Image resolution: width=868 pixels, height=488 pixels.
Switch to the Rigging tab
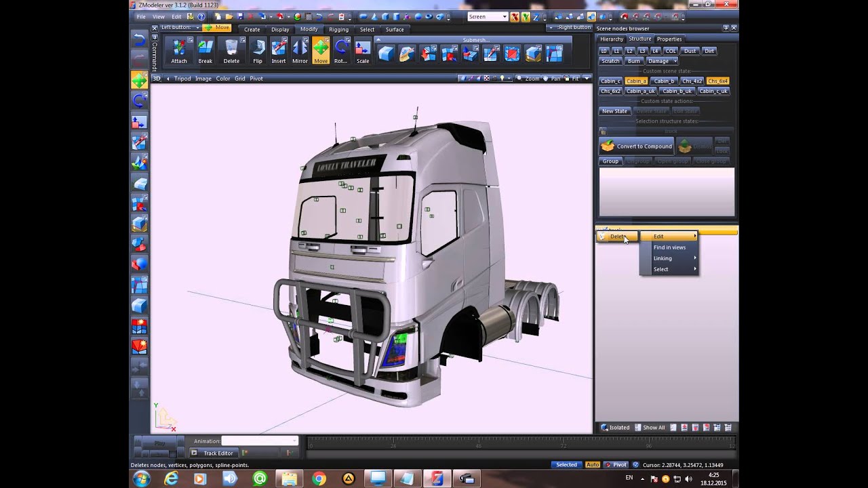(338, 29)
